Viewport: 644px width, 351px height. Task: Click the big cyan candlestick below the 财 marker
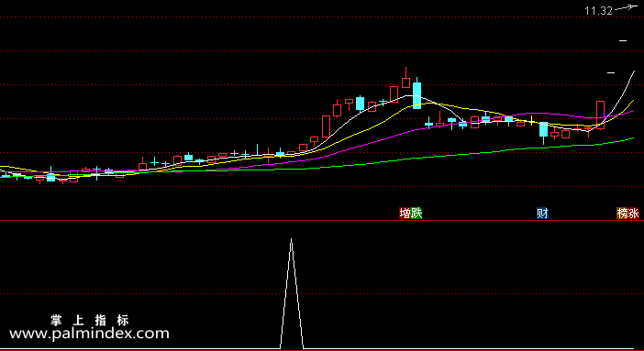[543, 130]
